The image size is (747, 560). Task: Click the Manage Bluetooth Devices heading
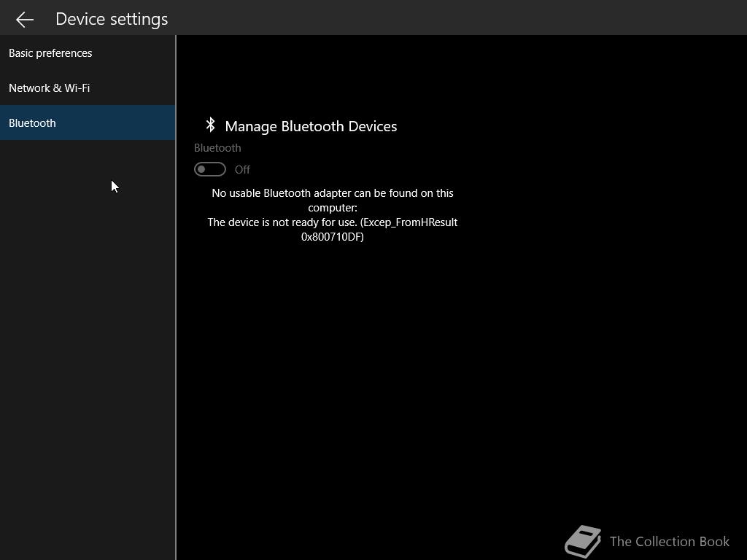pyautogui.click(x=311, y=126)
